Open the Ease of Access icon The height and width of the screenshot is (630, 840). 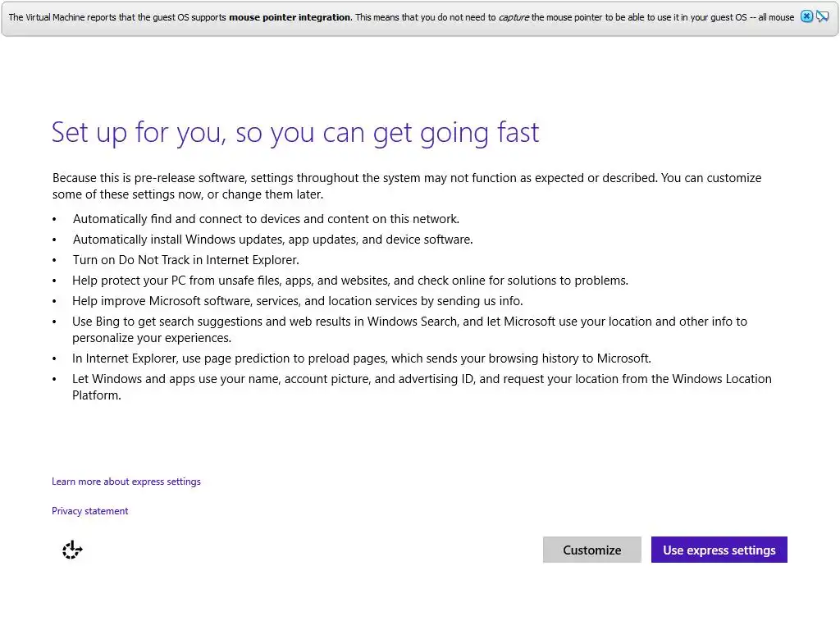pos(72,550)
